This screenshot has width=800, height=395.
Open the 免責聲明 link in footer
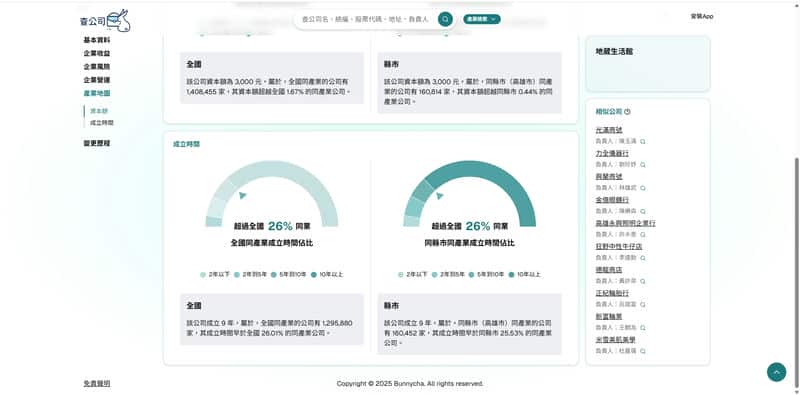click(x=97, y=383)
